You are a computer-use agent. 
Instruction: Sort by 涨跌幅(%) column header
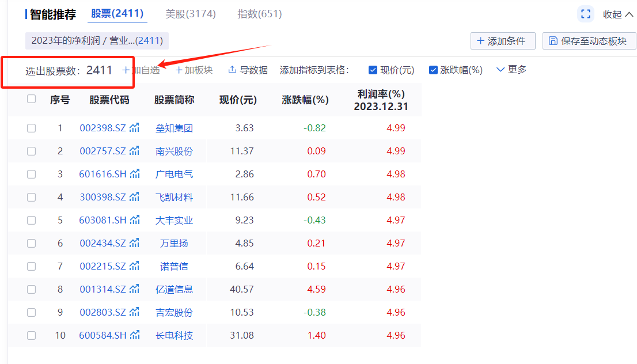click(x=305, y=100)
